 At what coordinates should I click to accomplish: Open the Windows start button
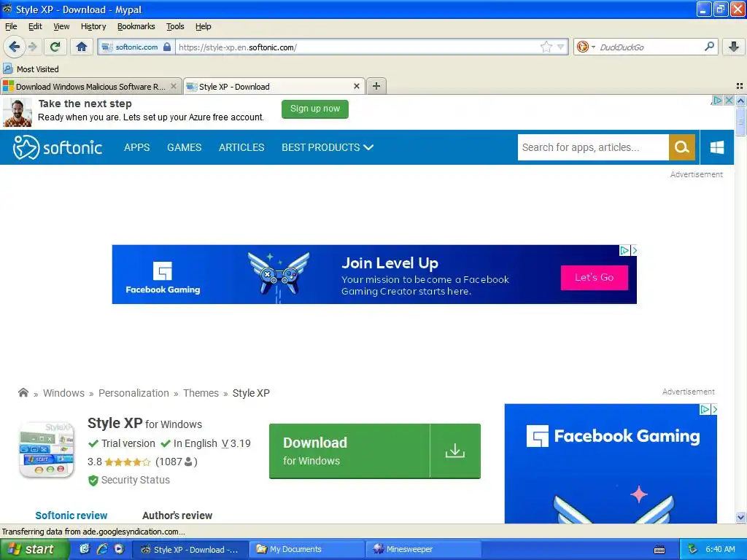(34, 549)
